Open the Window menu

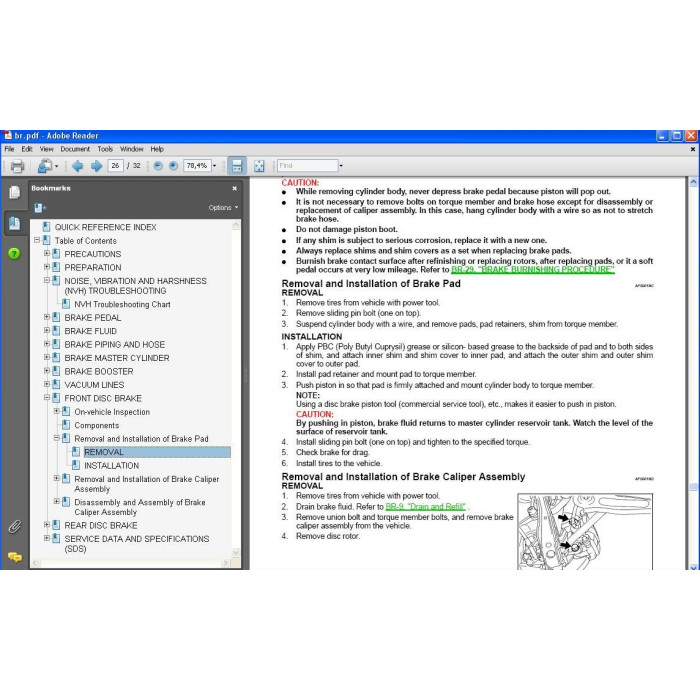[x=131, y=149]
